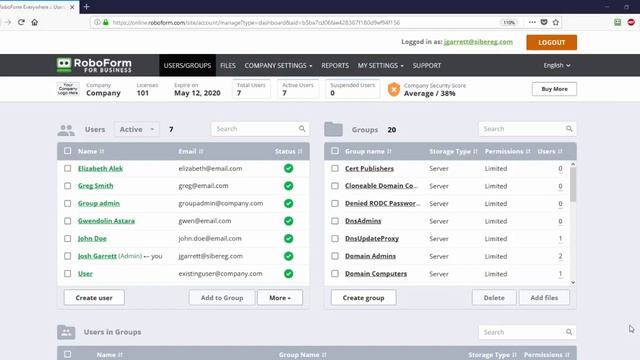Viewport: 640px width, 360px height.
Task: Click the RoboForm for Business logo
Action: [94, 65]
